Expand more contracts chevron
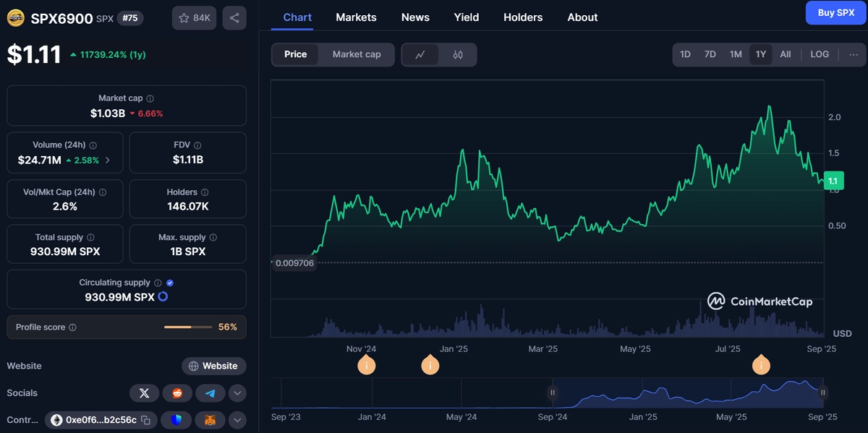 click(x=237, y=420)
